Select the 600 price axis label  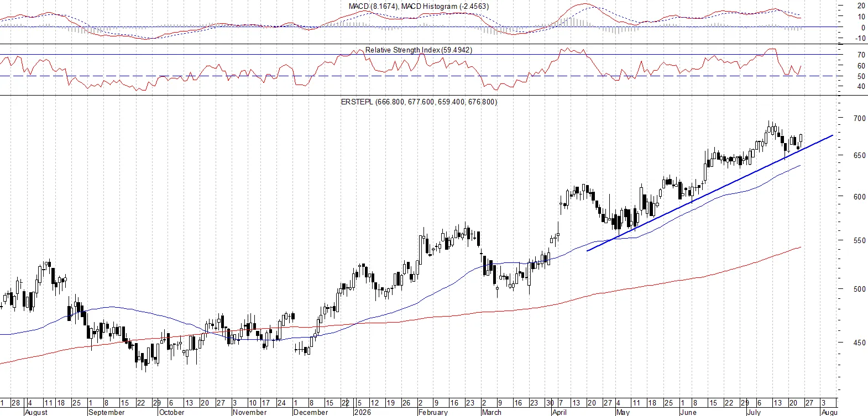(860, 197)
